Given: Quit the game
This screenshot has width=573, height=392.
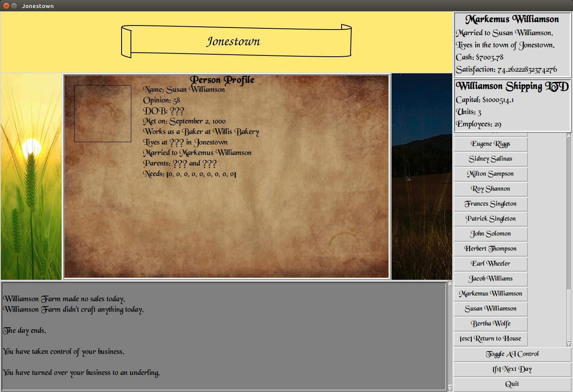Looking at the screenshot, I should pos(512,384).
